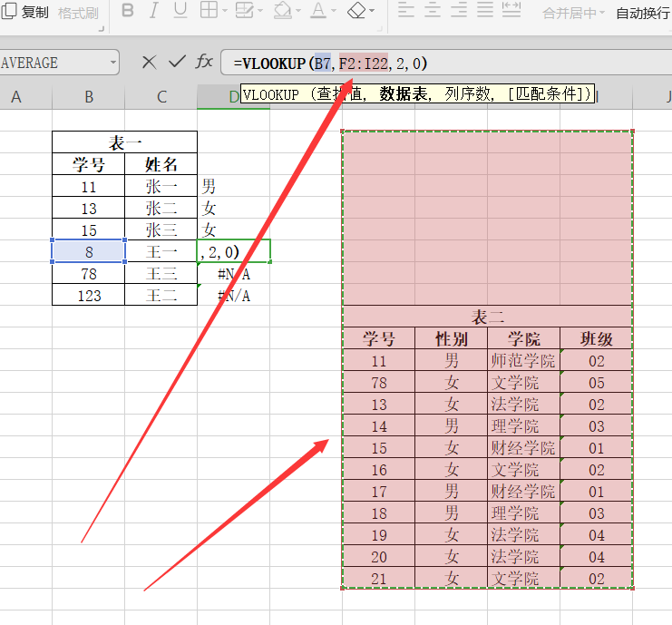This screenshot has height=625, width=672.
Task: Click the 表二 title cell
Action: pyautogui.click(x=487, y=317)
